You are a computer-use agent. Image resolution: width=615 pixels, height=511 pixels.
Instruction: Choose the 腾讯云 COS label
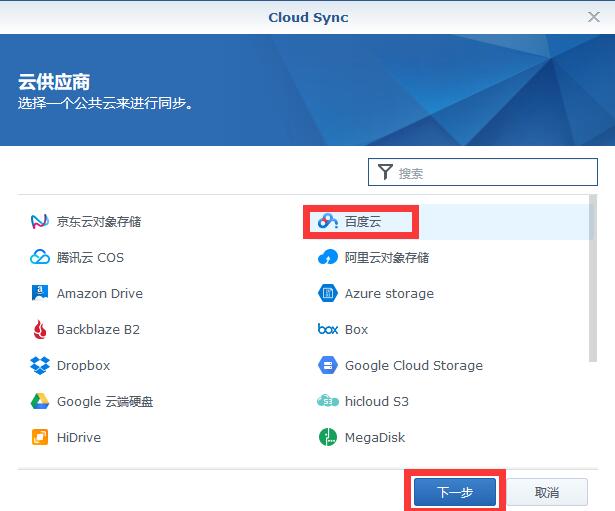(90, 257)
